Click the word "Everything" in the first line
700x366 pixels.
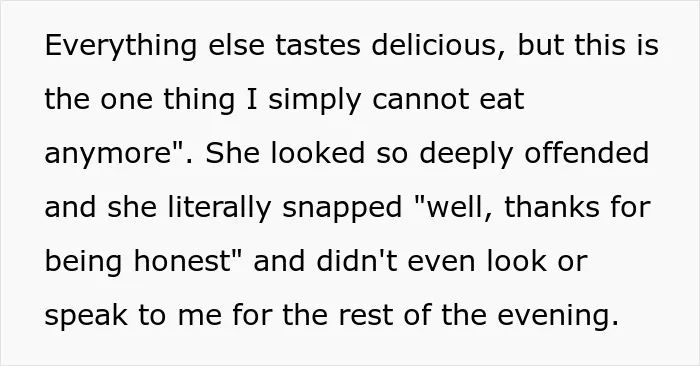point(121,46)
